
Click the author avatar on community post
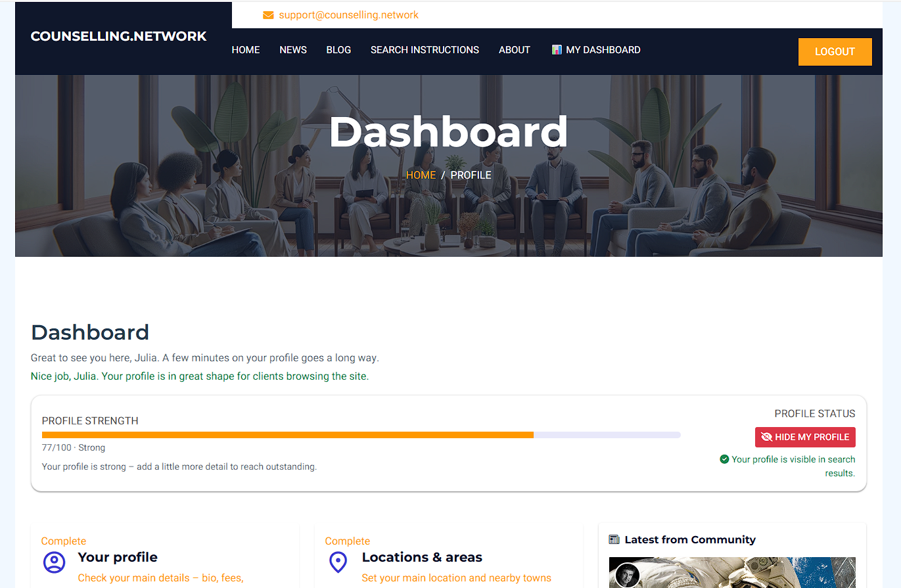[x=627, y=575]
